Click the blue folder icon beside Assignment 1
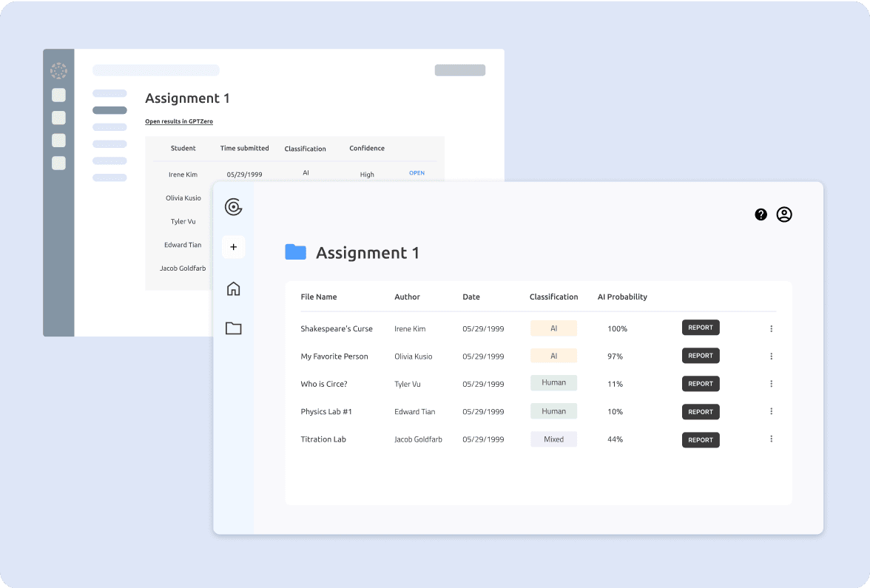This screenshot has height=588, width=870. (295, 251)
